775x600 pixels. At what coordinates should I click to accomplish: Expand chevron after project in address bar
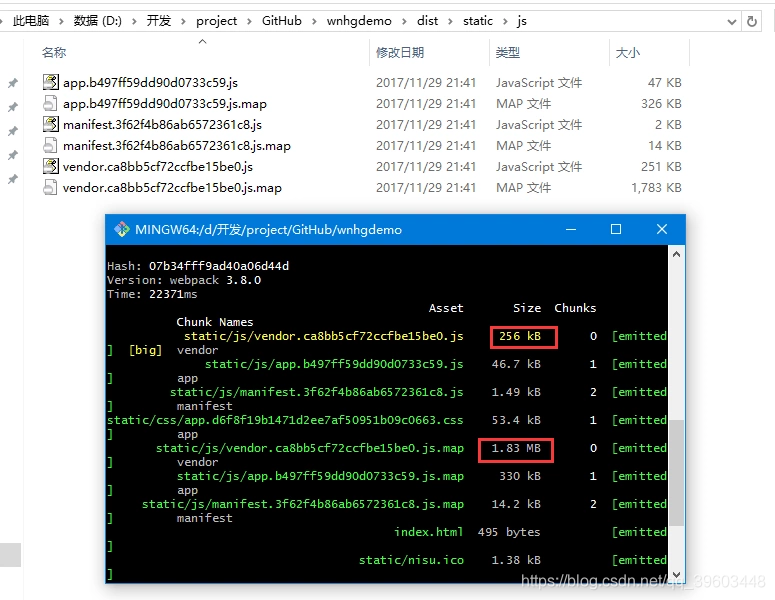pyautogui.click(x=249, y=21)
